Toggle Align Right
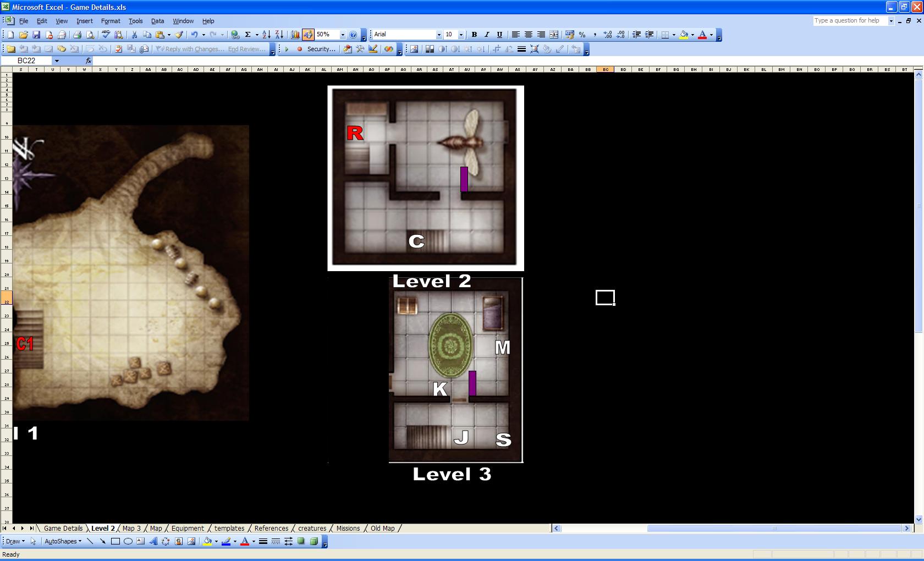Viewport: 924px width, 561px height. 541,35
